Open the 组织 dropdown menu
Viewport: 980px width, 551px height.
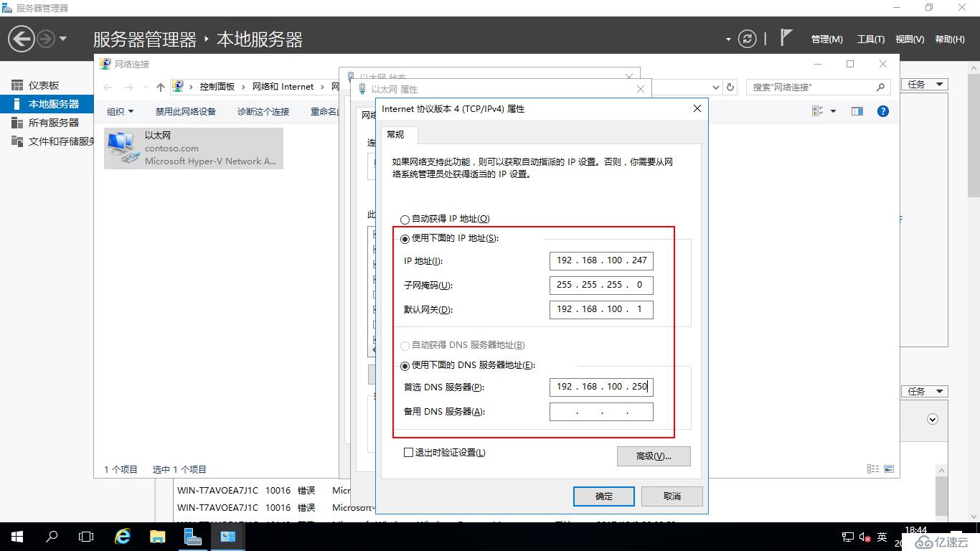coord(121,111)
